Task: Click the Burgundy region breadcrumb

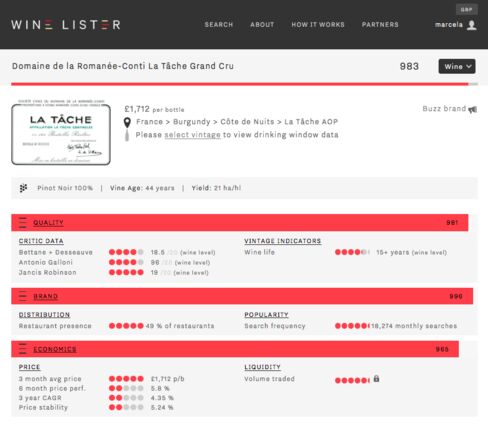Action: click(x=192, y=122)
